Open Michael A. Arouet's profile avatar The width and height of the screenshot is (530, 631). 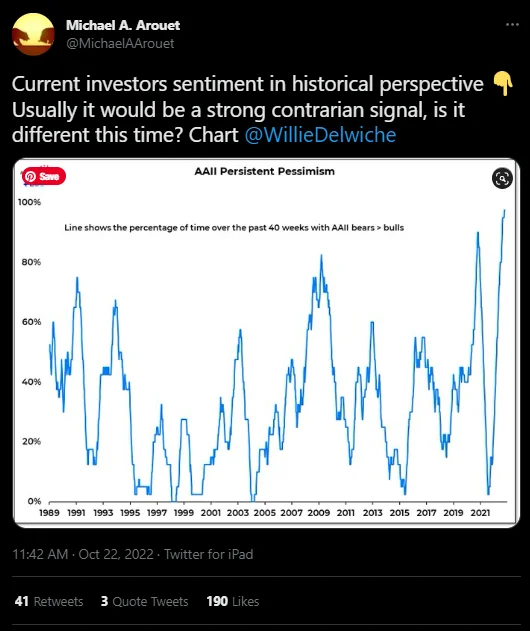(33, 34)
